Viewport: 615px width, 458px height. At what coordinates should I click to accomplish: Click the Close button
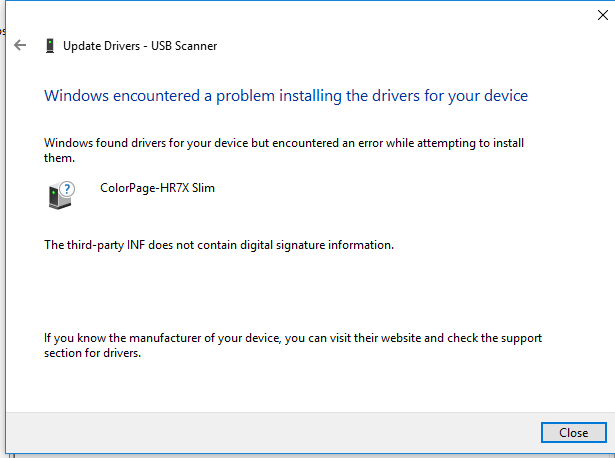tap(573, 433)
